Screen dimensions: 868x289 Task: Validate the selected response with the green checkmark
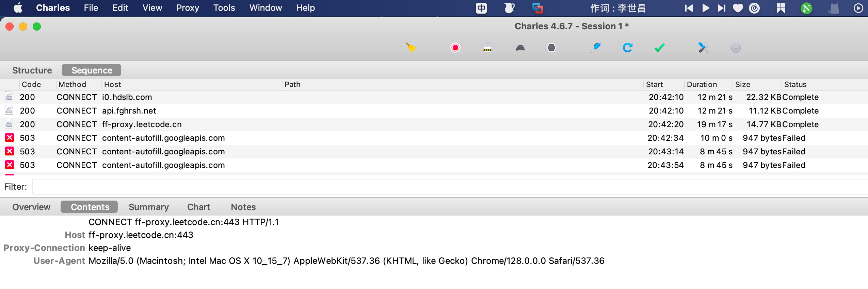click(660, 48)
